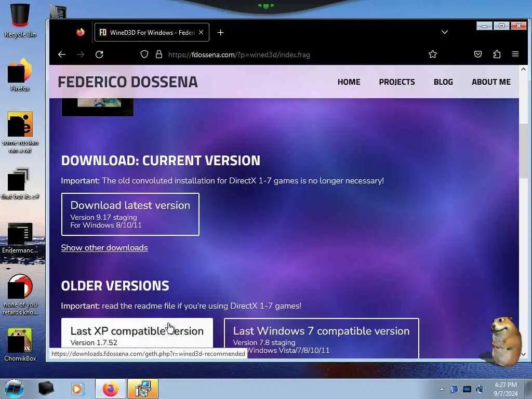532x399 pixels.
Task: Select 'some russian ran a rat' desktop icon
Action: click(20, 132)
